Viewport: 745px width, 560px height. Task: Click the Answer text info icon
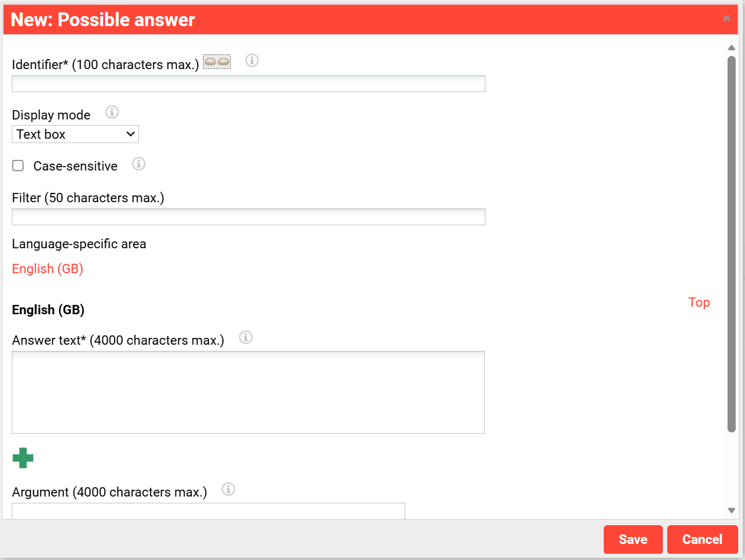pos(246,337)
